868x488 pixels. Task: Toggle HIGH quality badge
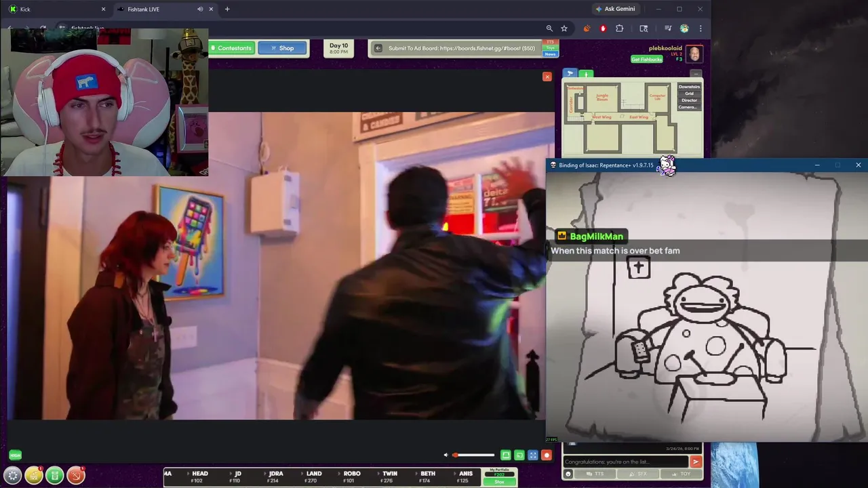pos(15,455)
